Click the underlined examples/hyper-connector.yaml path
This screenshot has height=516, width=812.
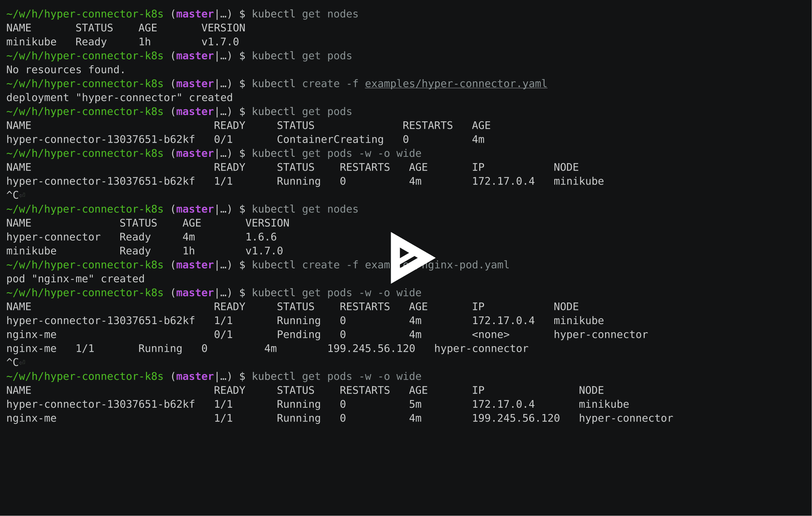pyautogui.click(x=456, y=84)
